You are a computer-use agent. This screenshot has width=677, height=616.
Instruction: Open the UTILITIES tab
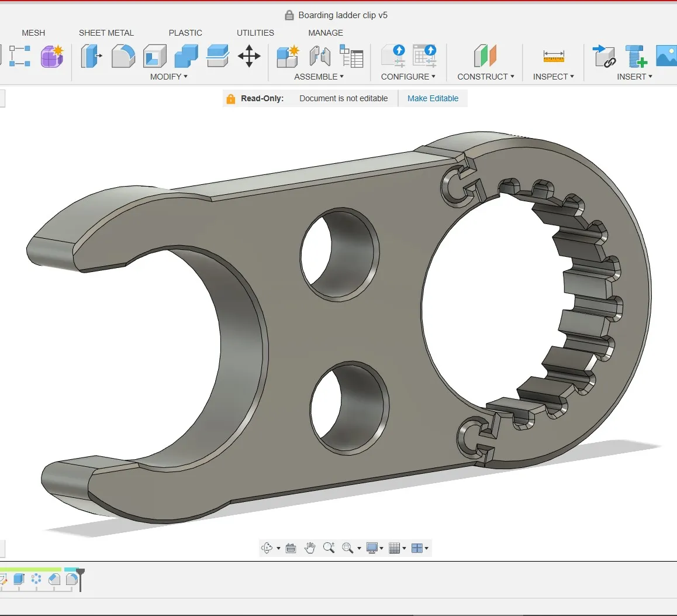(255, 33)
